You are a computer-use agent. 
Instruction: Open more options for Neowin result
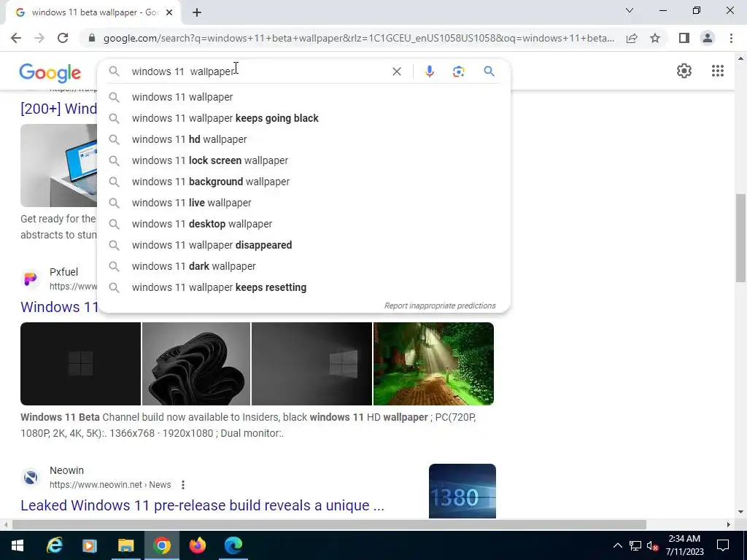coord(183,485)
